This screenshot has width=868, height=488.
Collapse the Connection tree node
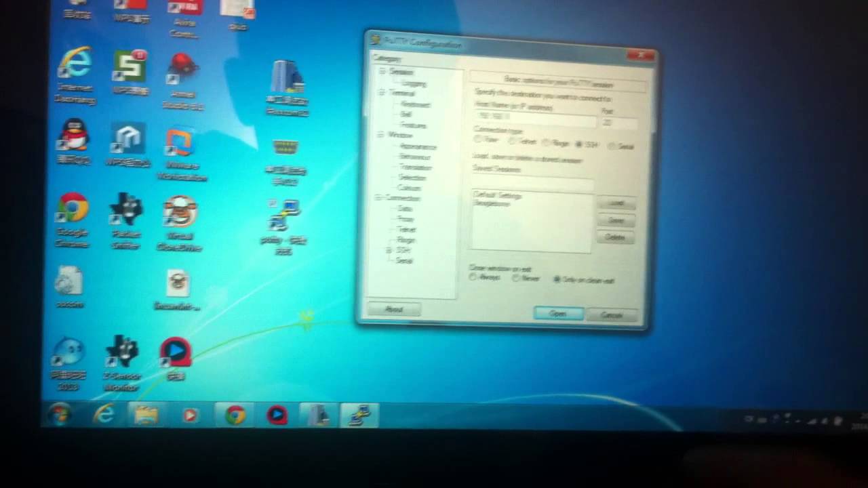378,198
